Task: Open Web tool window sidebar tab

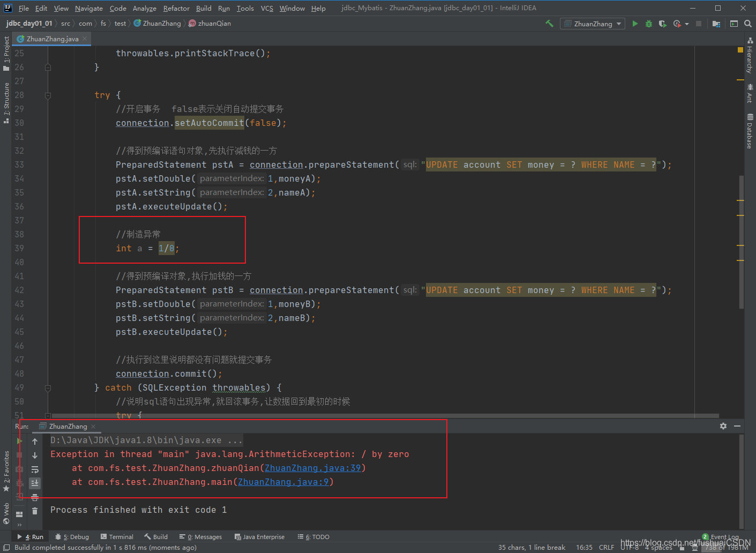Action: 6,513
